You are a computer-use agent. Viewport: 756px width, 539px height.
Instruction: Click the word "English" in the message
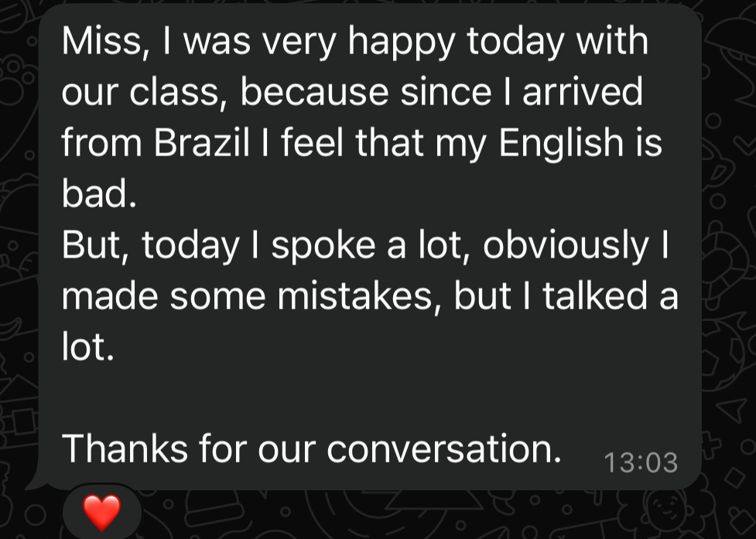click(559, 143)
